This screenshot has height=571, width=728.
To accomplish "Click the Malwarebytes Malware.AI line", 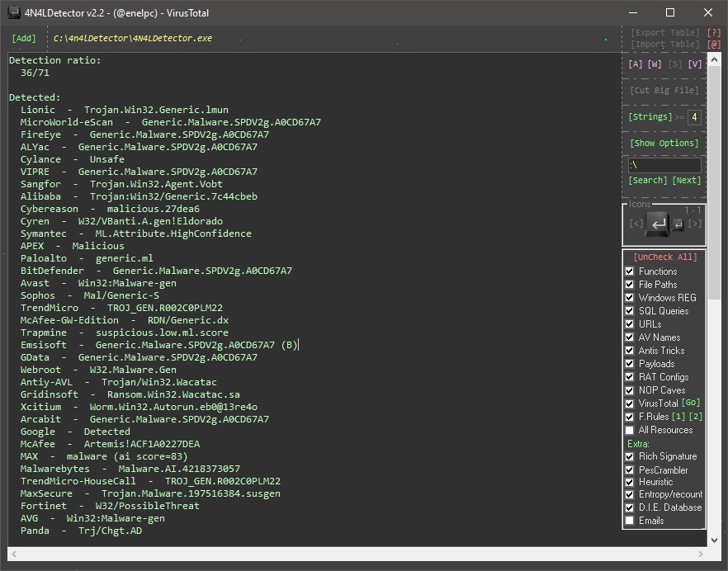I will tap(130, 469).
